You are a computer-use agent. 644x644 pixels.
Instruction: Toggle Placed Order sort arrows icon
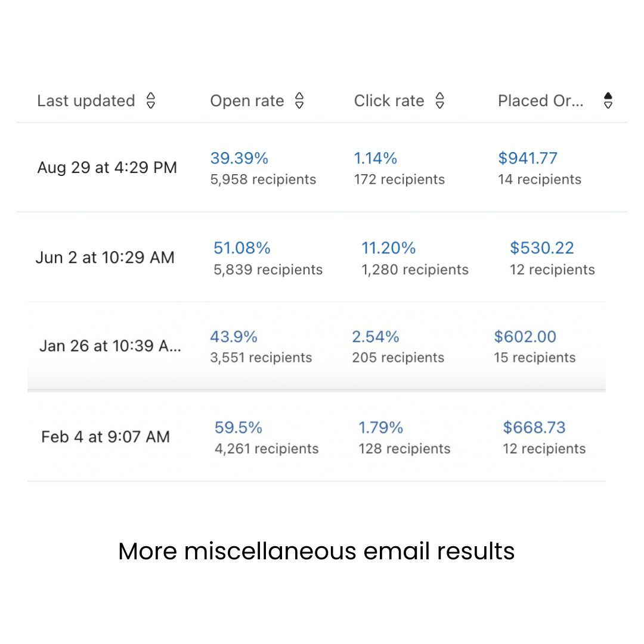[x=608, y=101]
